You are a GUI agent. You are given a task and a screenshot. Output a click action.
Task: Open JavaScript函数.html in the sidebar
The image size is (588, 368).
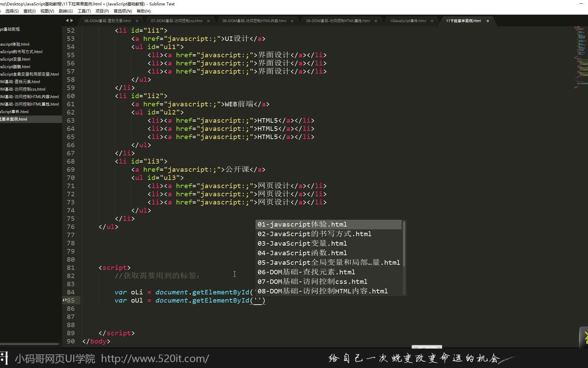15,67
